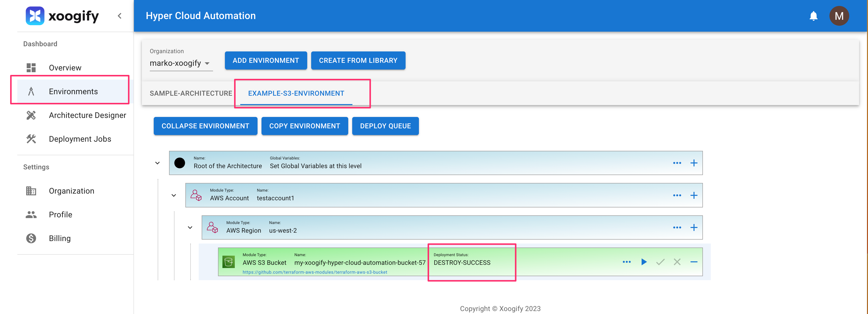Collapse the AWS Region us-west-2 node
This screenshot has height=314, width=868.
tap(190, 228)
